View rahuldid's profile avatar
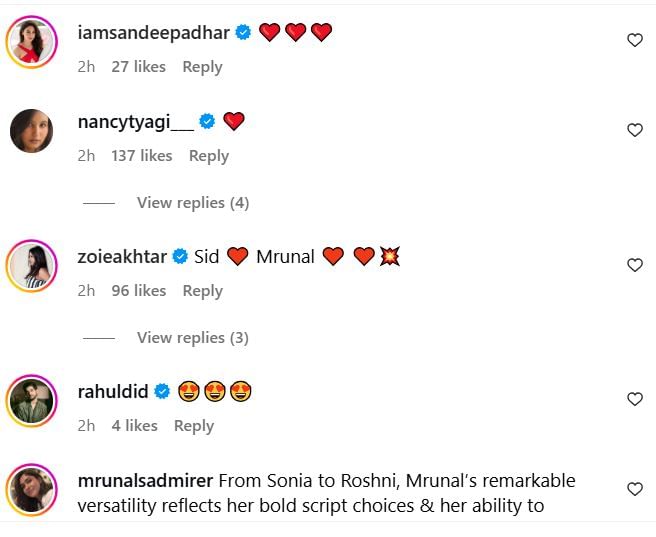The width and height of the screenshot is (656, 537). [31, 400]
